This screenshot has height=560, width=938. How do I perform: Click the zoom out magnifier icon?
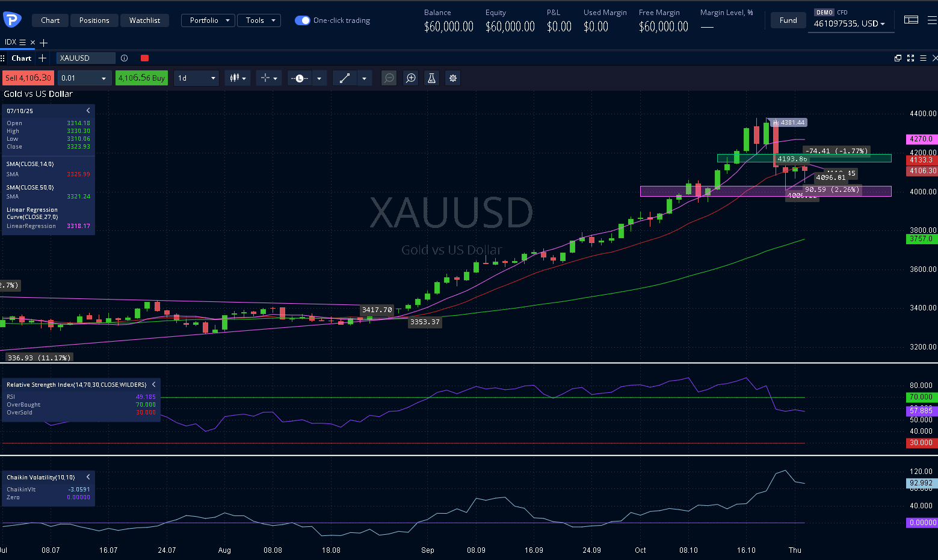pos(389,78)
